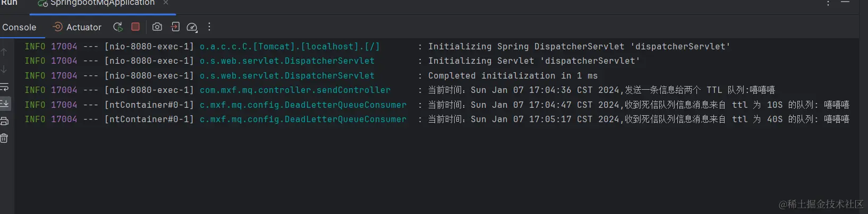Go up the stack trace arrow
This screenshot has width=868, height=214.
coord(4,52)
